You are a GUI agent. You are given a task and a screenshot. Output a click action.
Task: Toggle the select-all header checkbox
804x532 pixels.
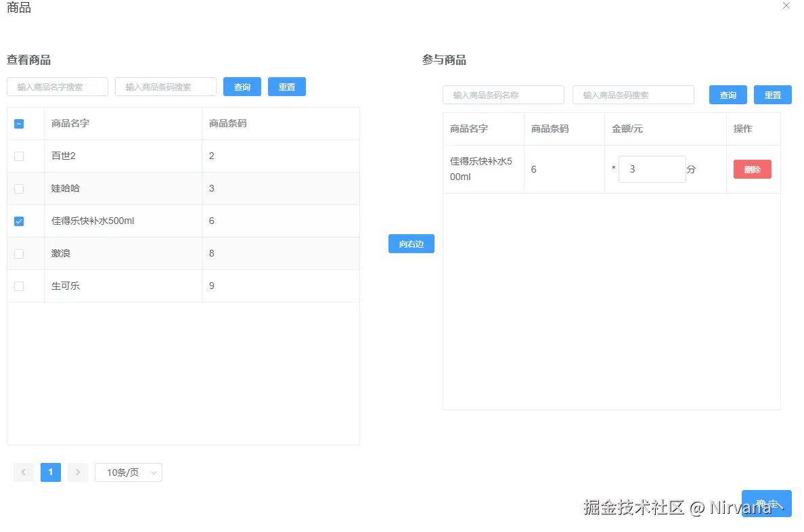click(x=19, y=124)
